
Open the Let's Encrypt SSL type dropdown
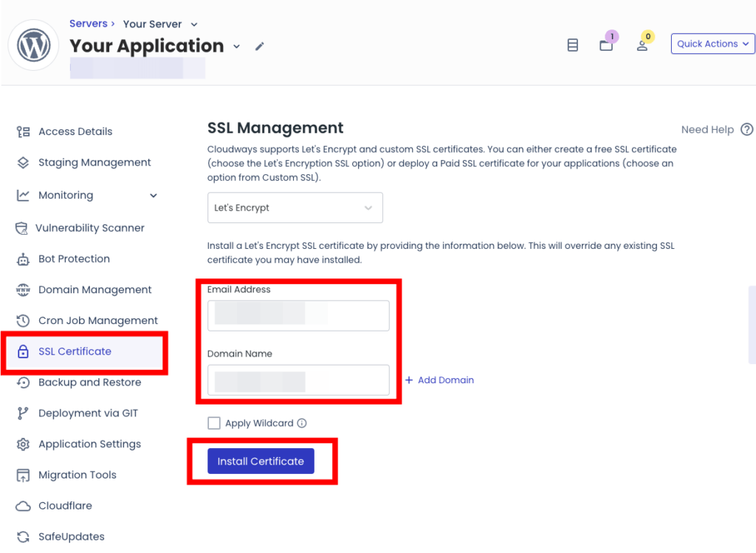pyautogui.click(x=295, y=208)
